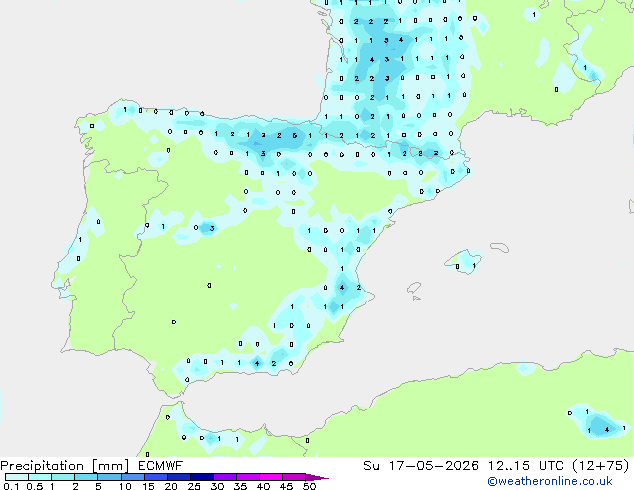Click the 15–20 mm legend swatch
This screenshot has height=490, width=634.
pos(156,477)
